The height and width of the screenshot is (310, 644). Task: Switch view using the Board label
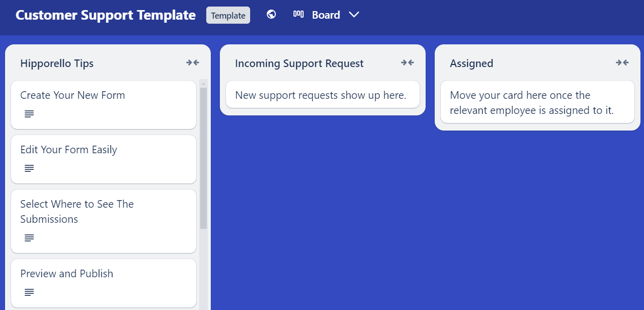[x=326, y=15]
